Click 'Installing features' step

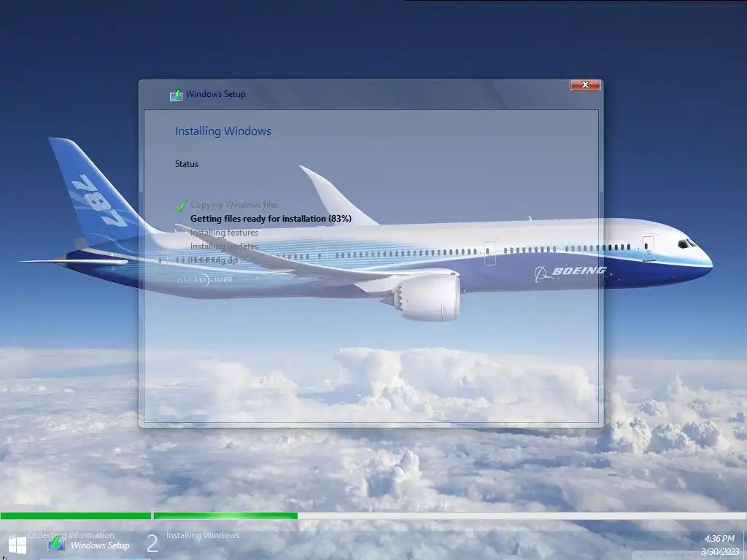224,233
